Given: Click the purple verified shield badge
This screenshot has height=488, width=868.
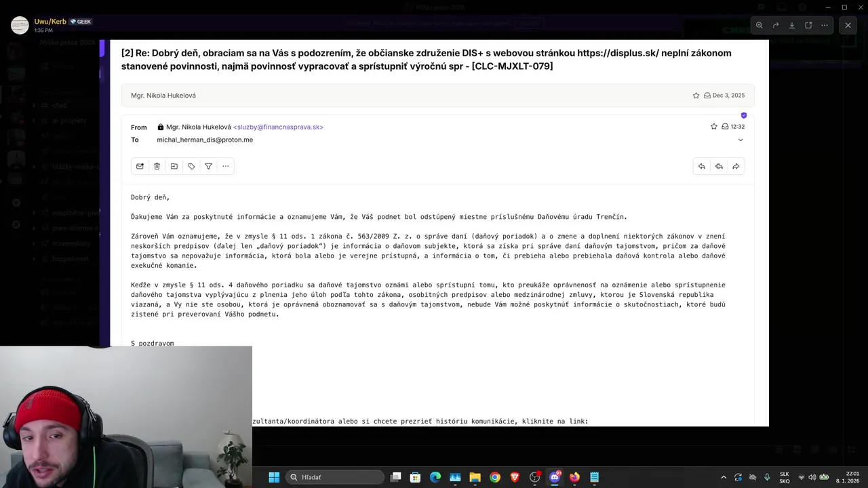Looking at the screenshot, I should point(744,115).
